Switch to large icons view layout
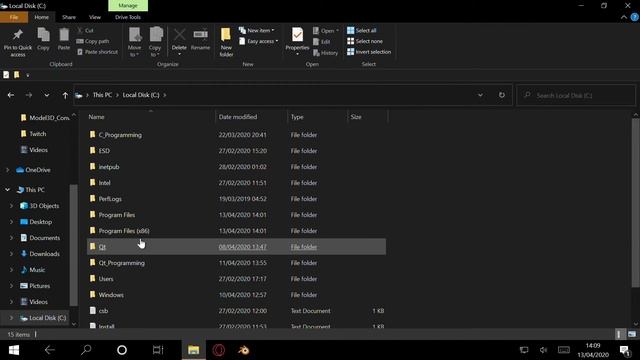640x360 pixels. pyautogui.click(x=632, y=334)
